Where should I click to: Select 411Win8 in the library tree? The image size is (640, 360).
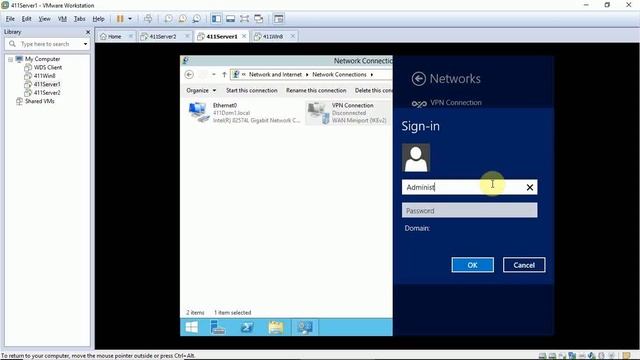(x=44, y=76)
